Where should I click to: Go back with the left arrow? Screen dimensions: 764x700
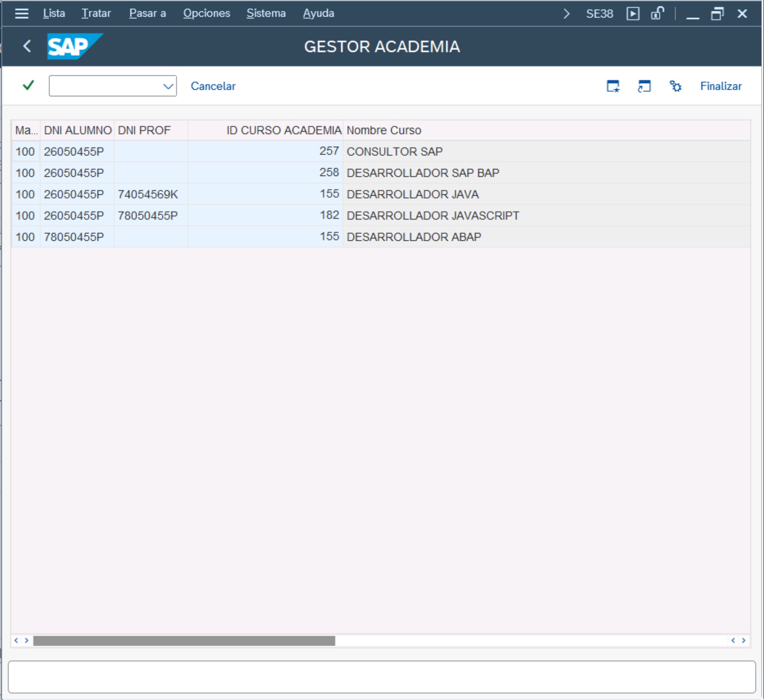(27, 46)
